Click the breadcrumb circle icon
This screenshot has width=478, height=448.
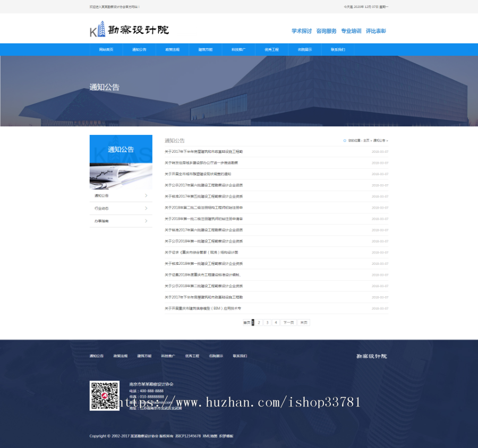(345, 141)
